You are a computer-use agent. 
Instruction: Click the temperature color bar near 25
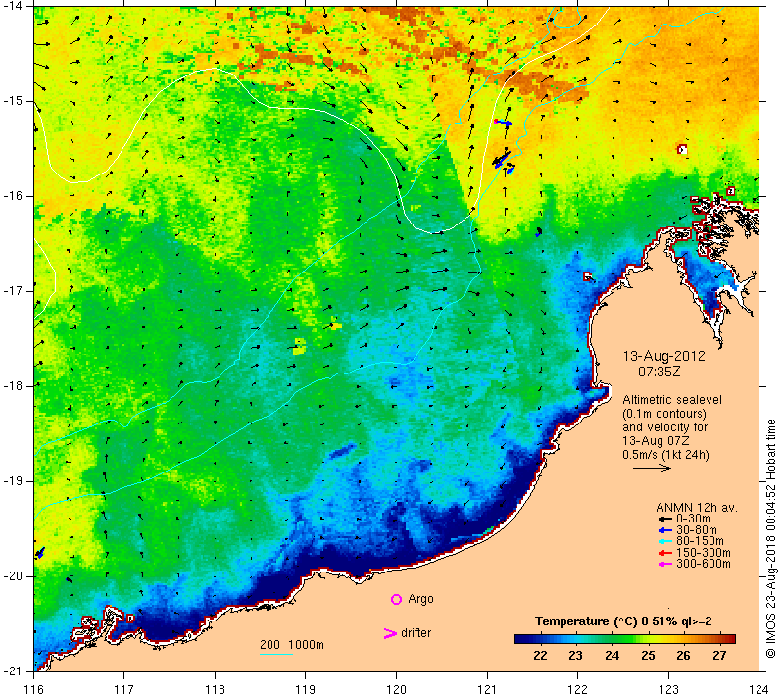[648, 639]
